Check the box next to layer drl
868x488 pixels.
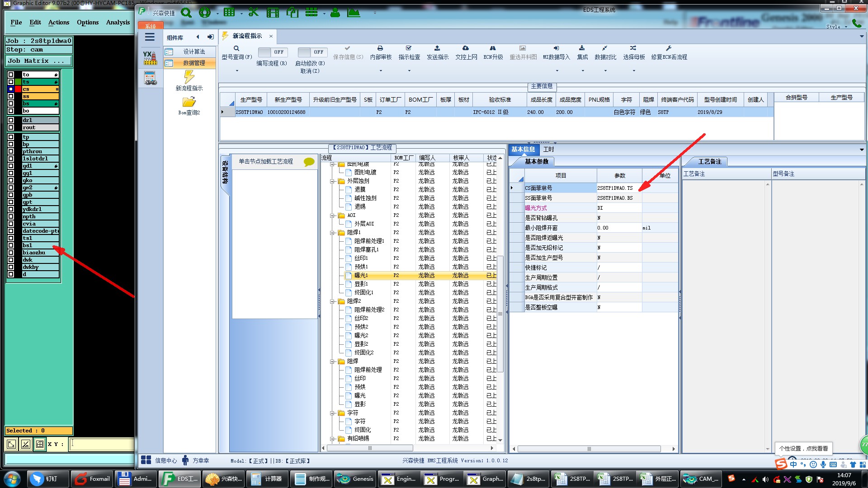coord(11,120)
